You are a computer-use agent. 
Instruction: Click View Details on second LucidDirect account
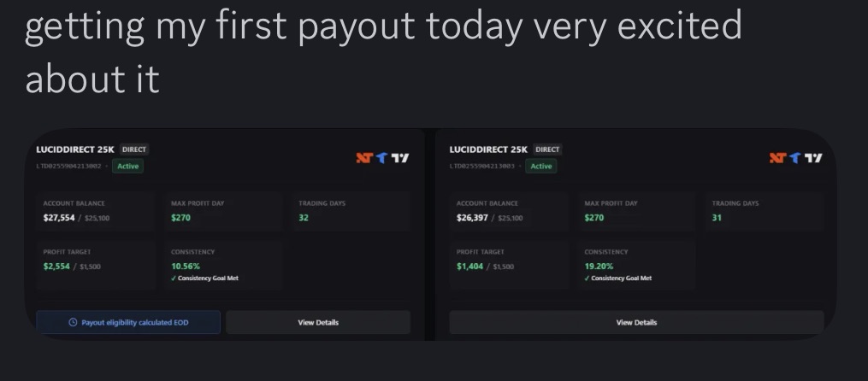pos(636,322)
